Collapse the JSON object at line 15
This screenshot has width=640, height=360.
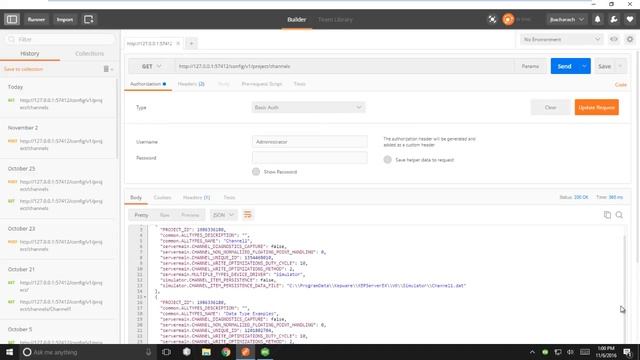click(145, 297)
